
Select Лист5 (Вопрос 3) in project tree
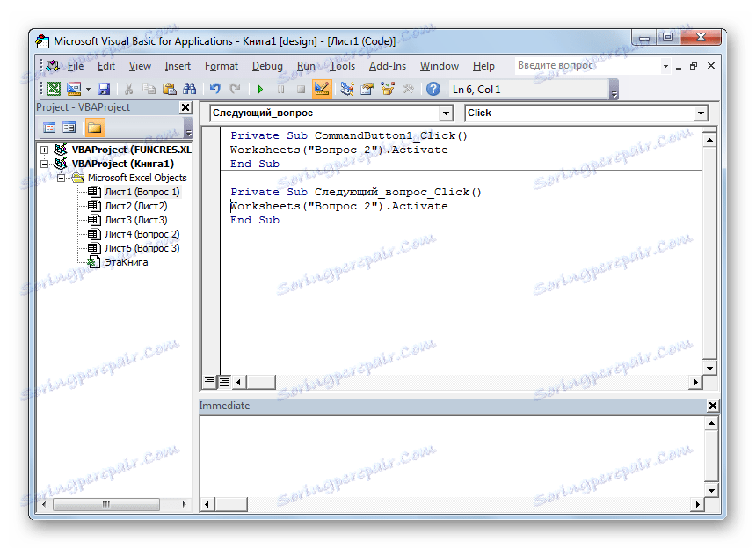(142, 248)
